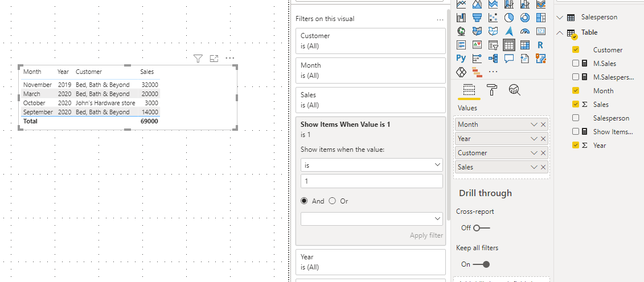Open Filters on this visual ellipsis menu

coord(440,19)
